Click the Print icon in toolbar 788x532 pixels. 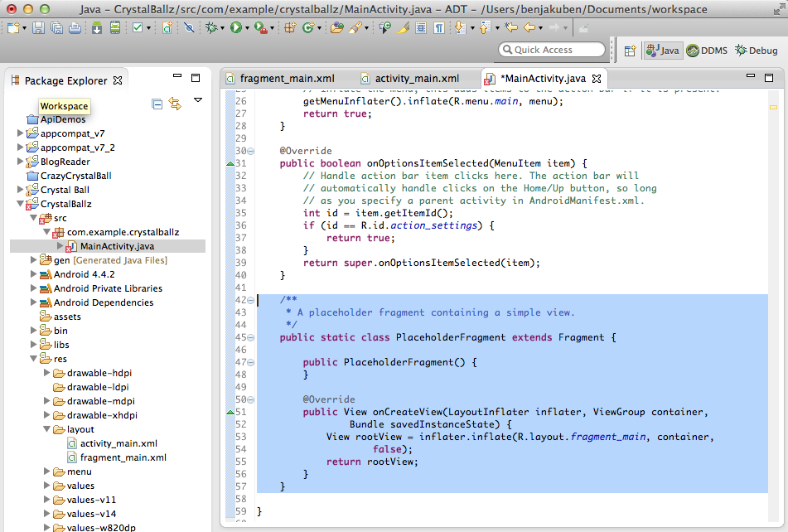pyautogui.click(x=75, y=28)
